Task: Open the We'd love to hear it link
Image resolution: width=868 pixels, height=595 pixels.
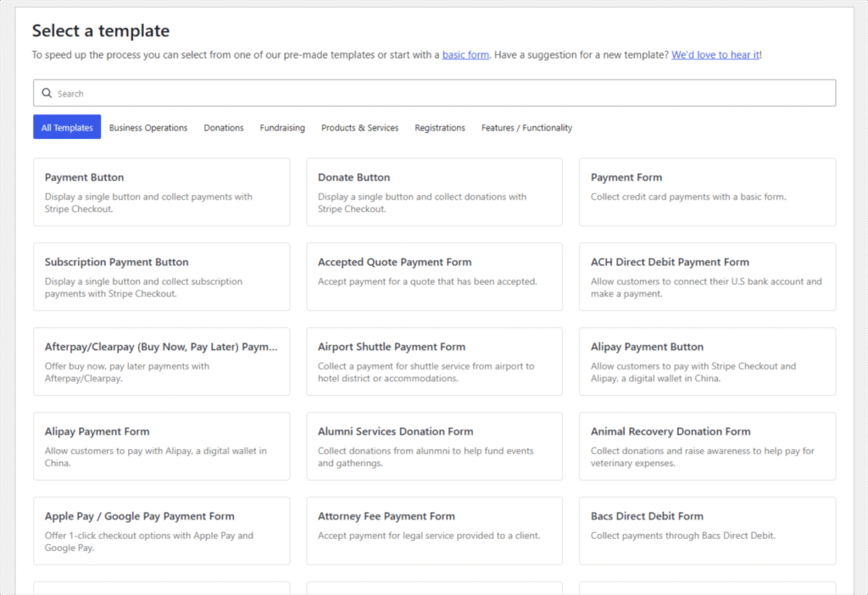Action: tap(715, 55)
